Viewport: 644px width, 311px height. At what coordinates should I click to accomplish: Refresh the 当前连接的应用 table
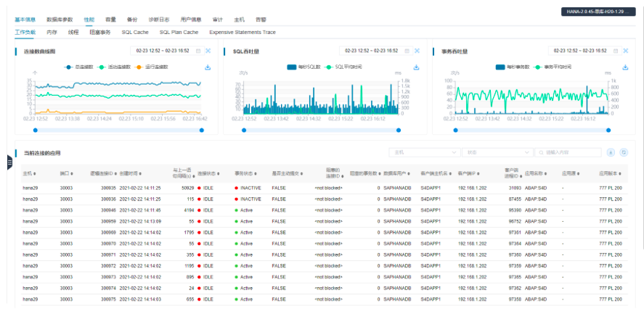coord(624,152)
